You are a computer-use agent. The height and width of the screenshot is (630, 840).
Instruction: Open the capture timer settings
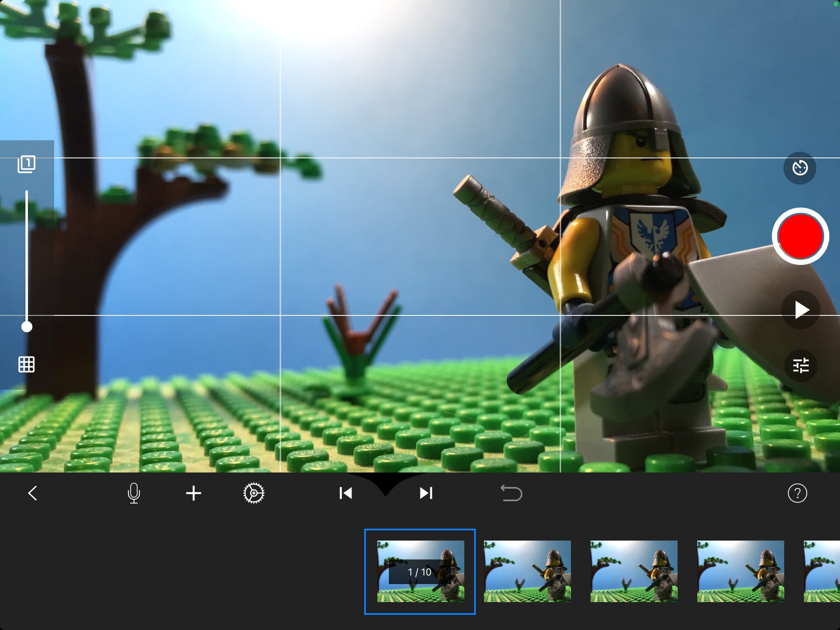click(x=799, y=168)
